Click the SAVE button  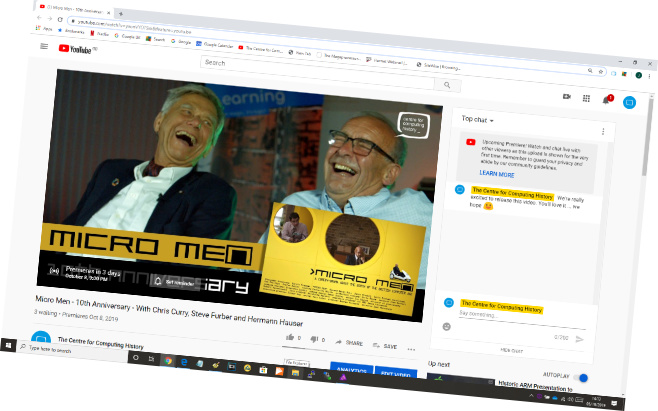pyautogui.click(x=385, y=346)
